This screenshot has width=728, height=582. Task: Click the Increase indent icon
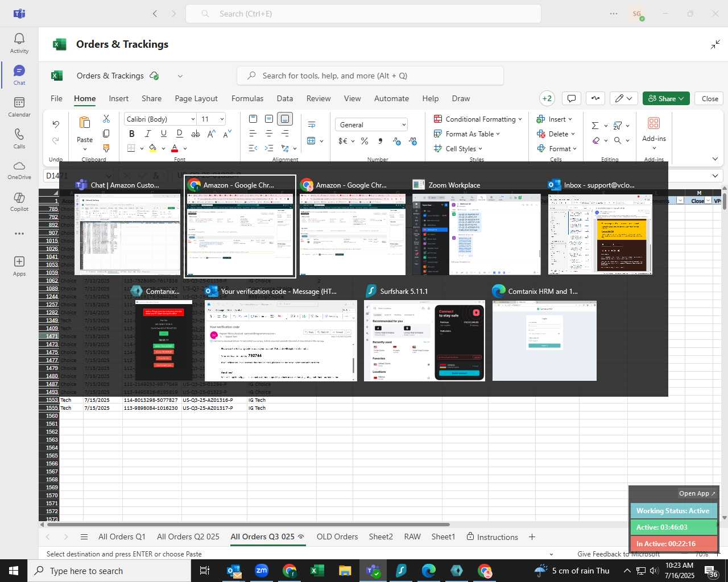point(269,148)
